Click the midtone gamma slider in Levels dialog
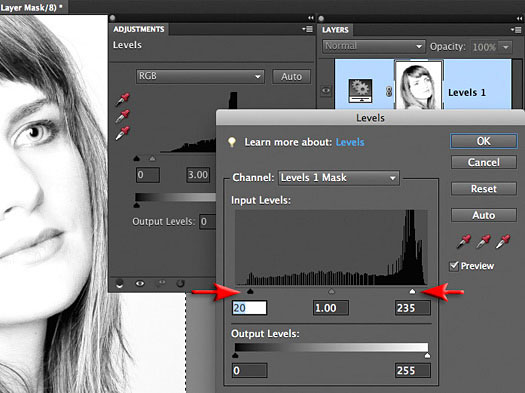The height and width of the screenshot is (393, 525). point(331,292)
